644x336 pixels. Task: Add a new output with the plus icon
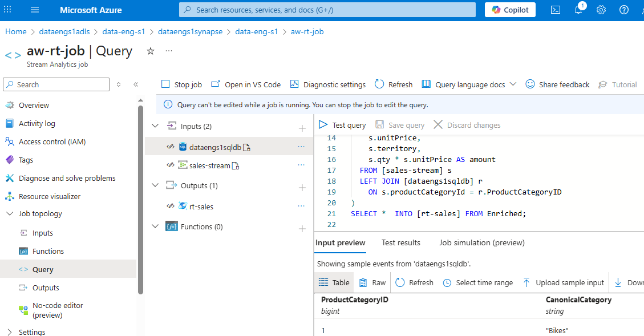coord(302,188)
